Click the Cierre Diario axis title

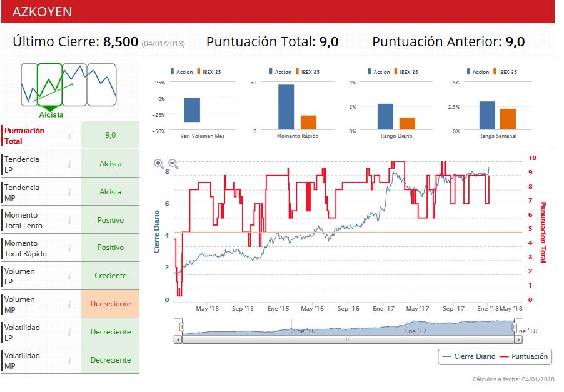(156, 232)
